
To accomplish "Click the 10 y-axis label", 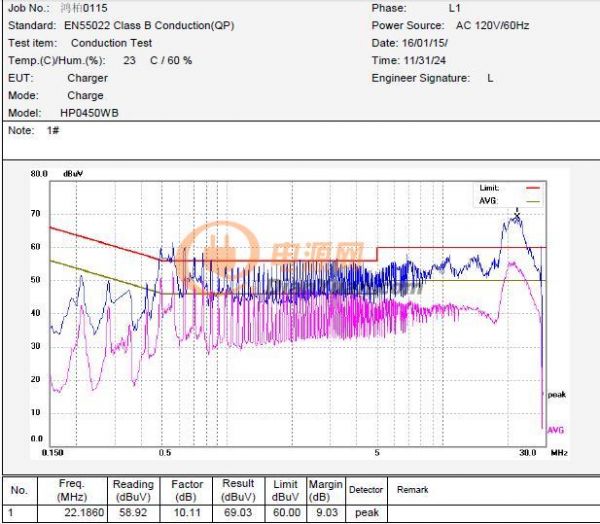I will (36, 412).
